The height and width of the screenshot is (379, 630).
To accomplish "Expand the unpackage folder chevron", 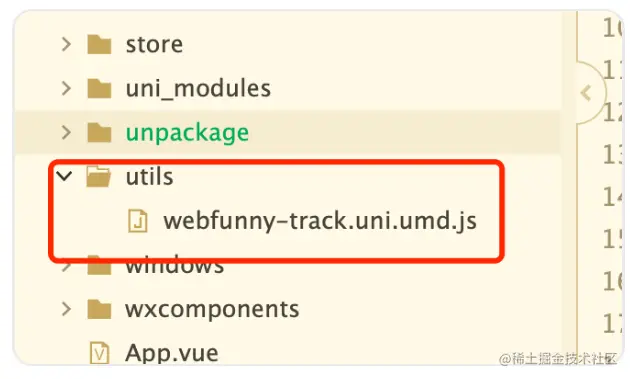I will (66, 133).
